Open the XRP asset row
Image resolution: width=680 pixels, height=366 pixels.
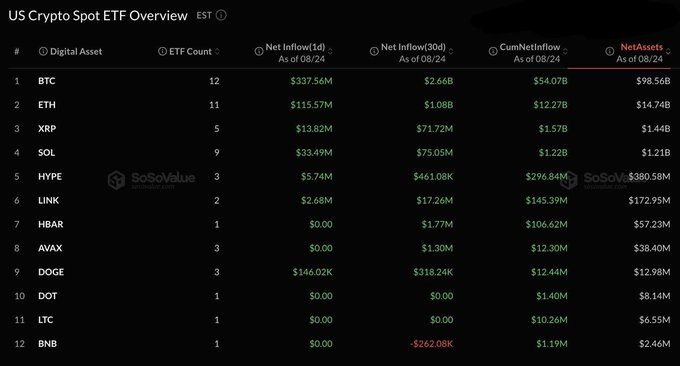tap(340, 128)
